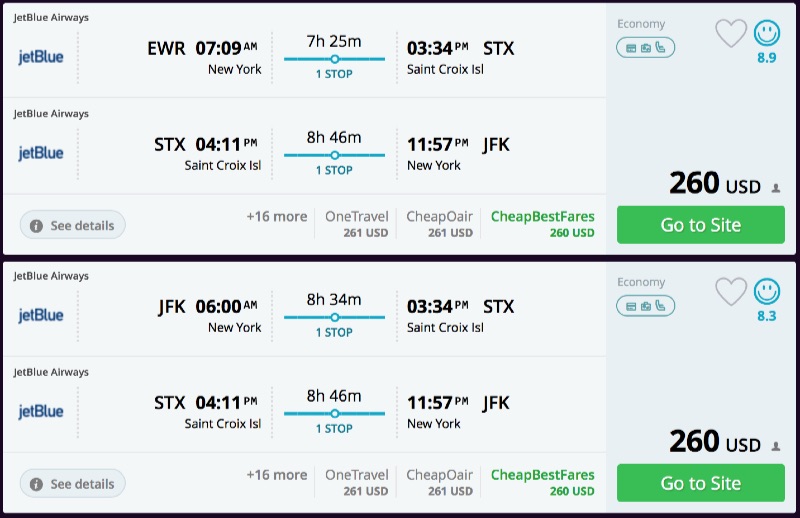This screenshot has width=800, height=518.
Task: Click the 8.3 smiley rating icon
Action: point(767,291)
